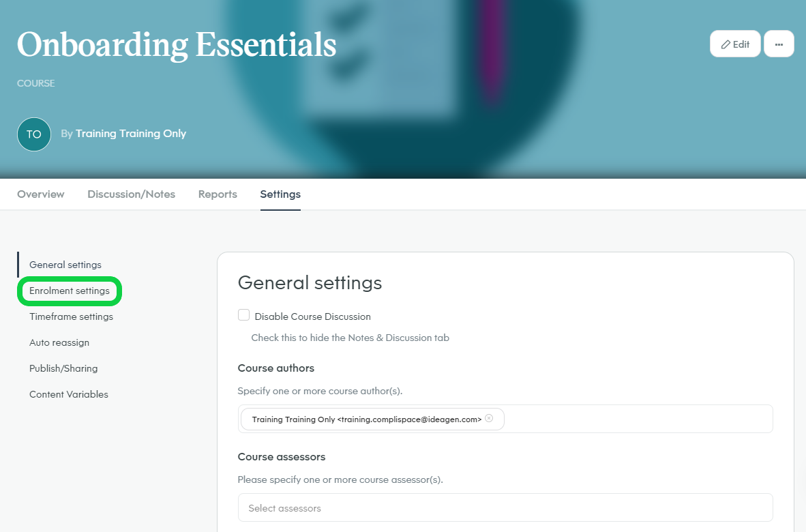Click the Edit pencil button
The width and height of the screenshot is (806, 532).
click(x=735, y=44)
